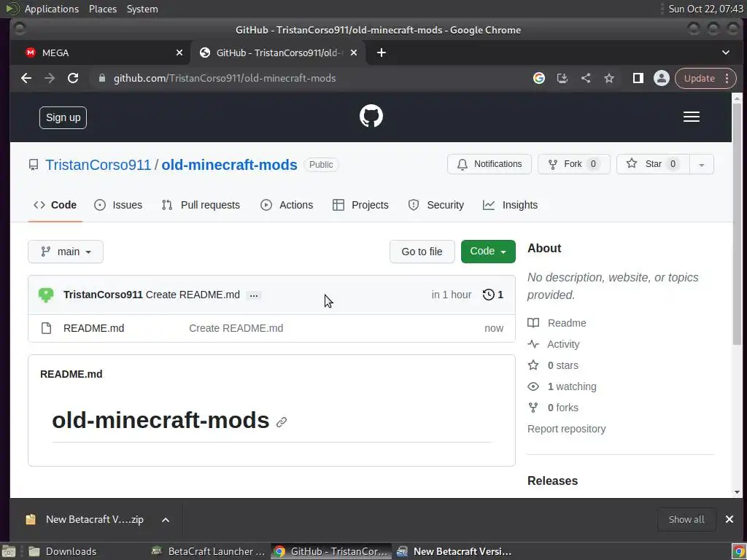Expand the Betacraft zip download options chevron
Image resolution: width=747 pixels, height=560 pixels.
[166, 519]
